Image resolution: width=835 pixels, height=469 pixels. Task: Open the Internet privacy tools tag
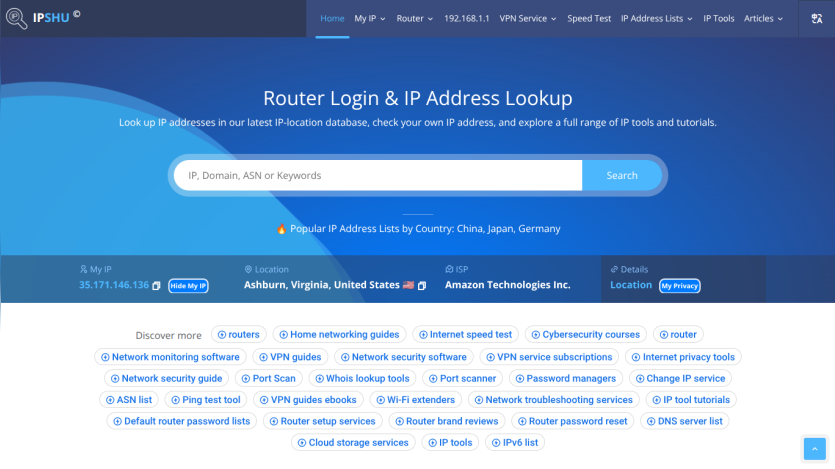click(x=683, y=357)
